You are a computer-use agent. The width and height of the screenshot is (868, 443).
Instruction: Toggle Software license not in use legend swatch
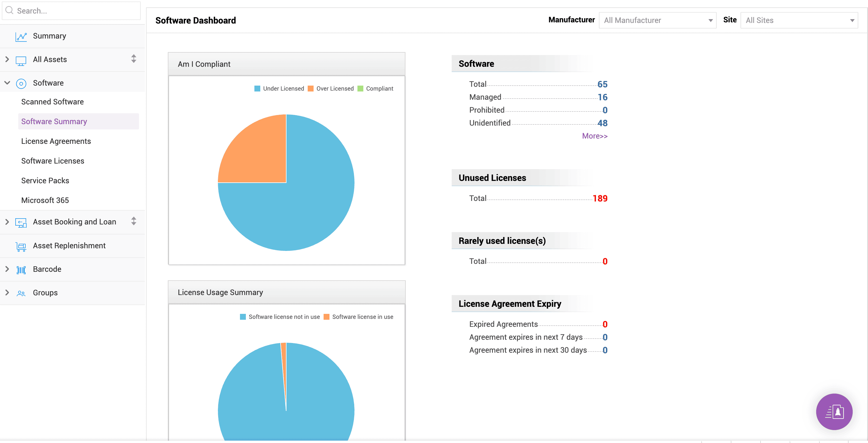(243, 317)
